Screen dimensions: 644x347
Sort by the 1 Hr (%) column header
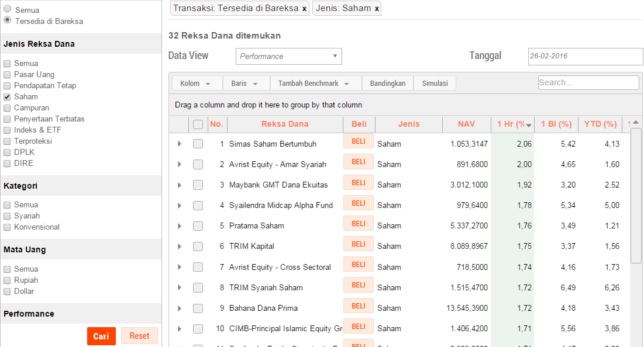tap(512, 124)
